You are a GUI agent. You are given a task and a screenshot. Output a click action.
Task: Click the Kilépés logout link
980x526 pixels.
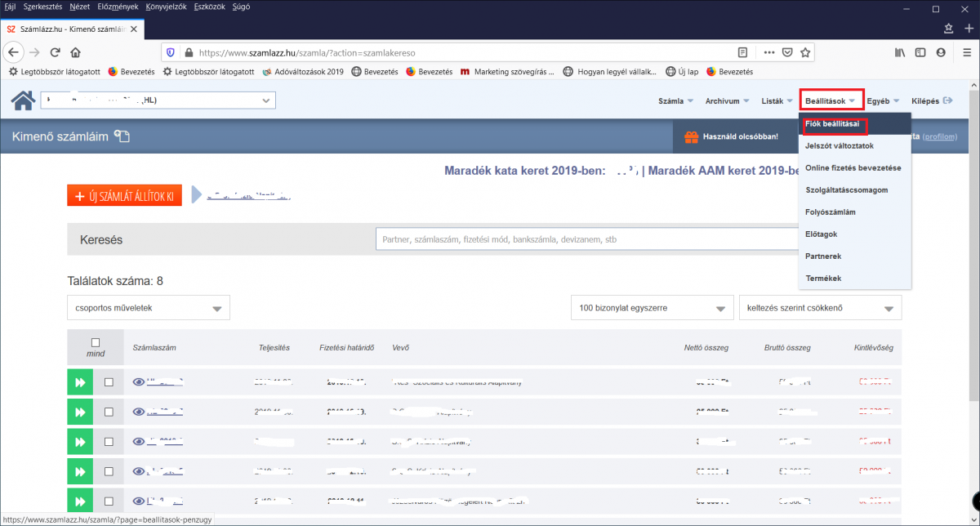[932, 101]
